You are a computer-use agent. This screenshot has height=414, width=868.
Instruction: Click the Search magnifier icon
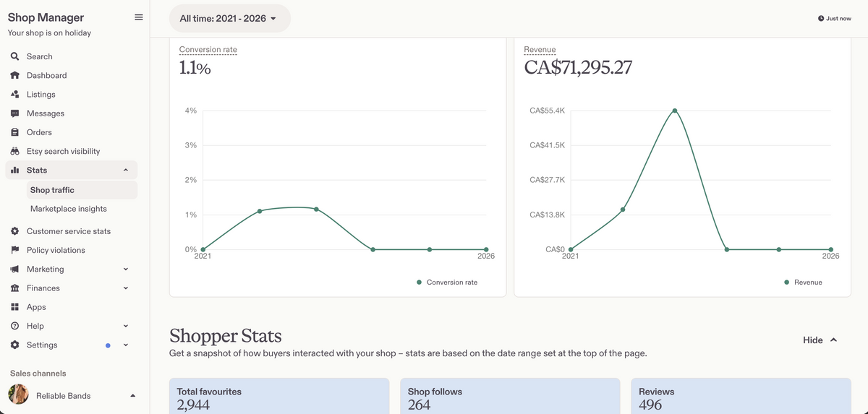coord(14,56)
